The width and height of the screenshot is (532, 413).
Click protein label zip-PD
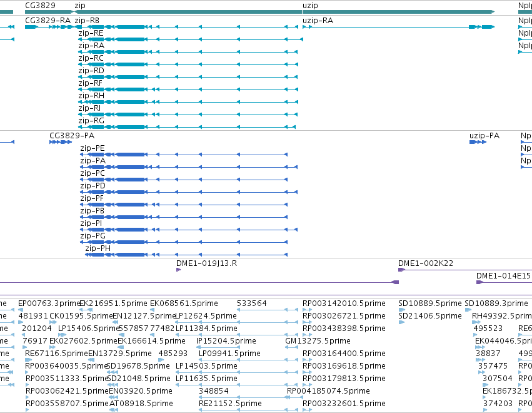(x=93, y=186)
